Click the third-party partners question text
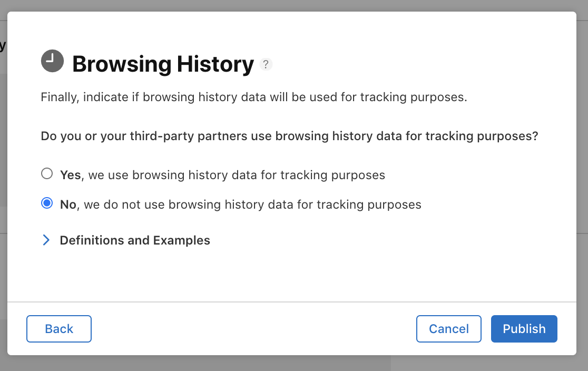This screenshot has width=588, height=371. [289, 136]
